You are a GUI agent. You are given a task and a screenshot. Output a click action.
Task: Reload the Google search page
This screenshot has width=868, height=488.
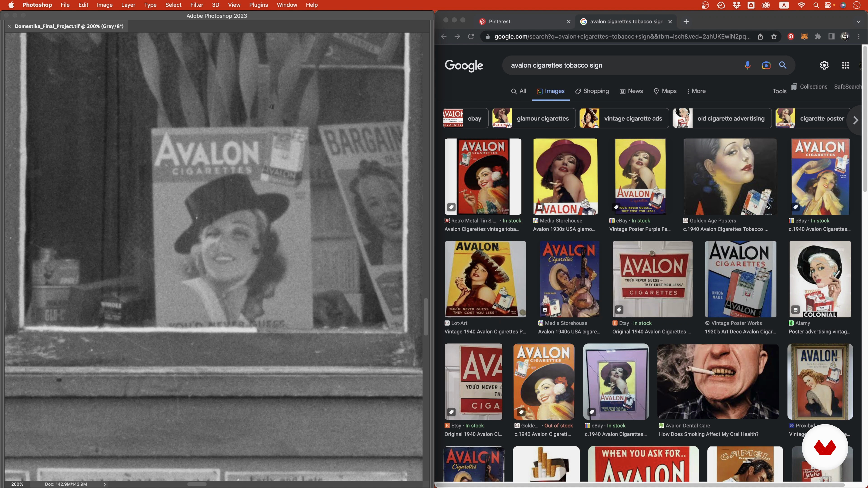[x=471, y=37]
